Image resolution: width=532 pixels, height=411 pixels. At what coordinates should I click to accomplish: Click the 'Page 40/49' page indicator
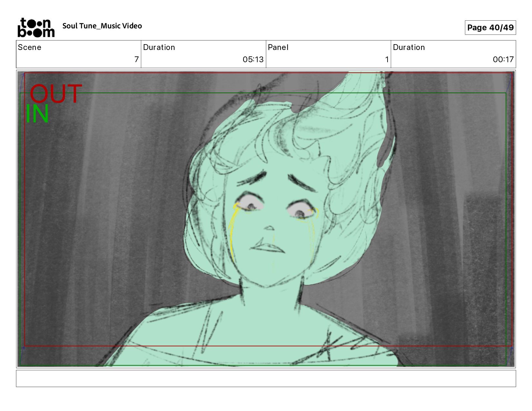point(490,27)
